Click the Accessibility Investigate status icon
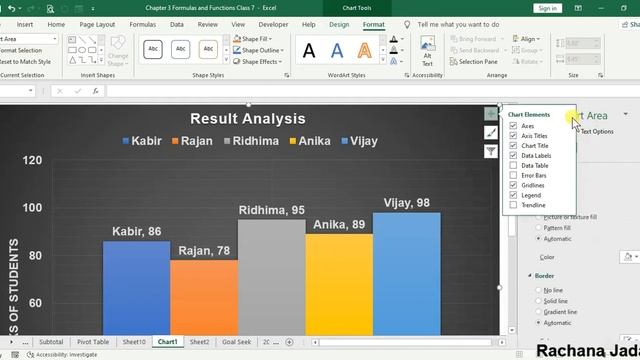Viewport: 640px width, 360px height. tap(30, 355)
